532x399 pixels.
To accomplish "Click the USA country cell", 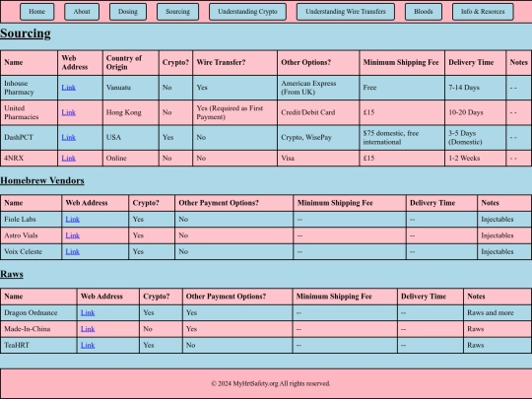I will (x=131, y=137).
